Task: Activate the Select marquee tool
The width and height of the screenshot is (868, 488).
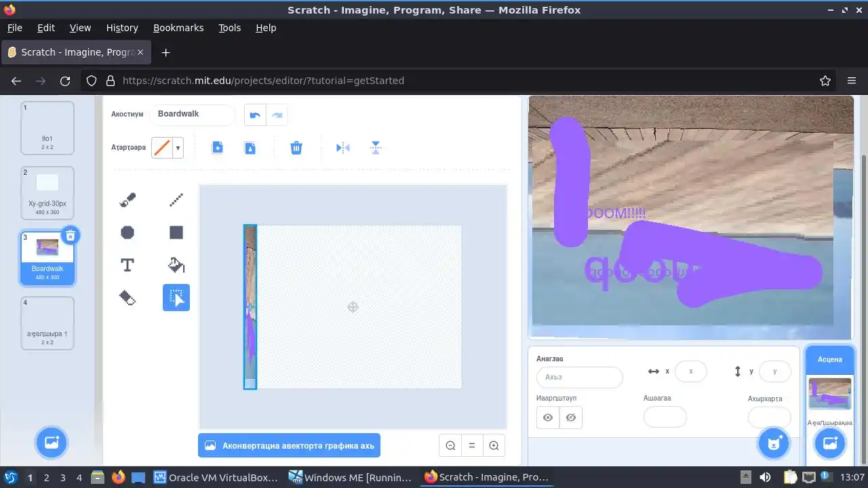Action: coord(176,298)
